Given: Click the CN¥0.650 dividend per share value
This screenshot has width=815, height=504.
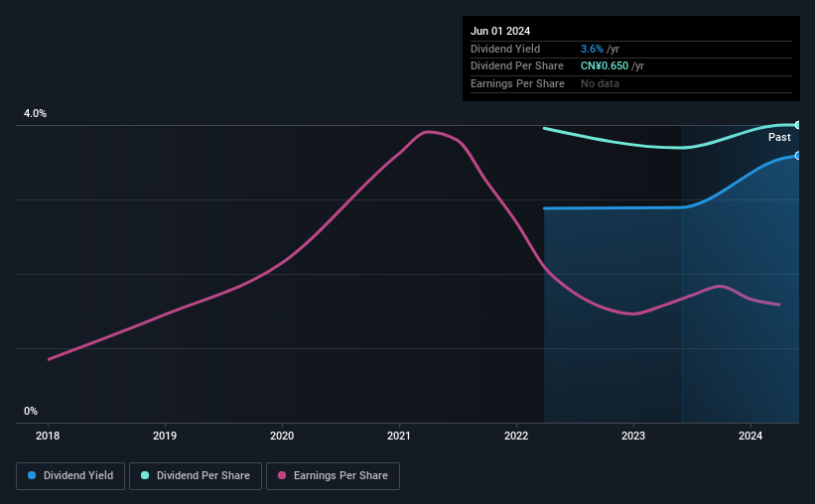Looking at the screenshot, I should click(x=605, y=66).
